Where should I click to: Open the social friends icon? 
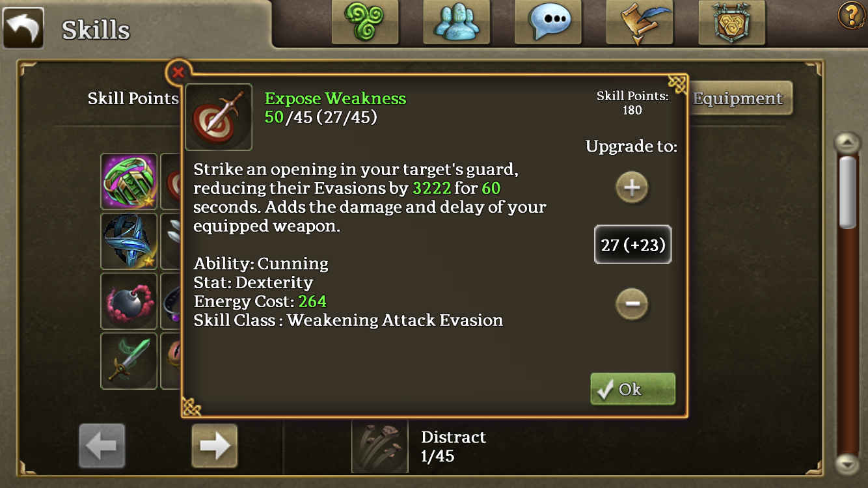tap(456, 22)
